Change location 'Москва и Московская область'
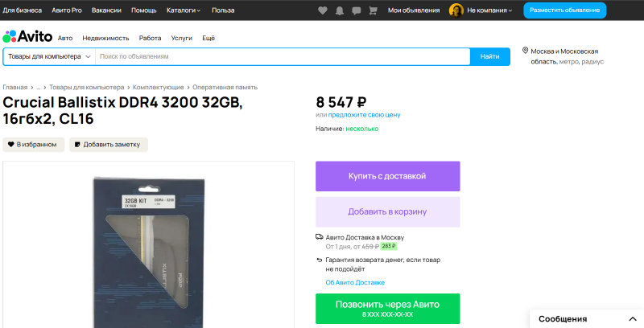 568,56
